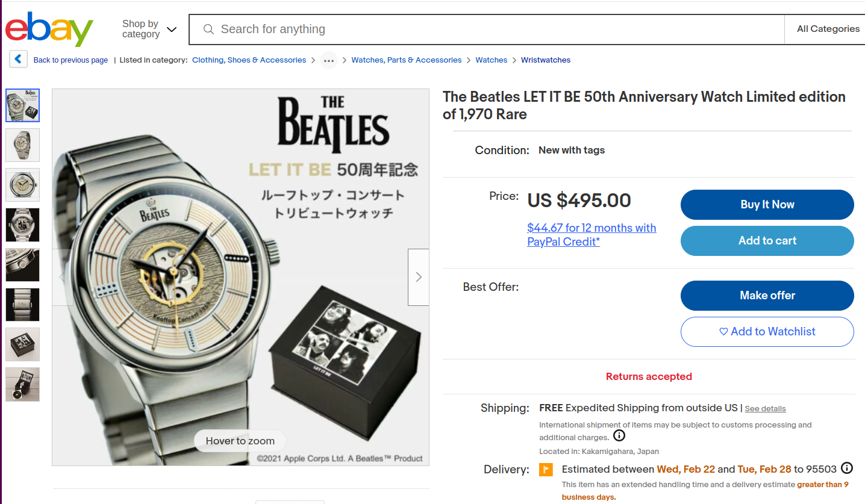Open Shop by category dropdown
The width and height of the screenshot is (865, 504).
149,29
